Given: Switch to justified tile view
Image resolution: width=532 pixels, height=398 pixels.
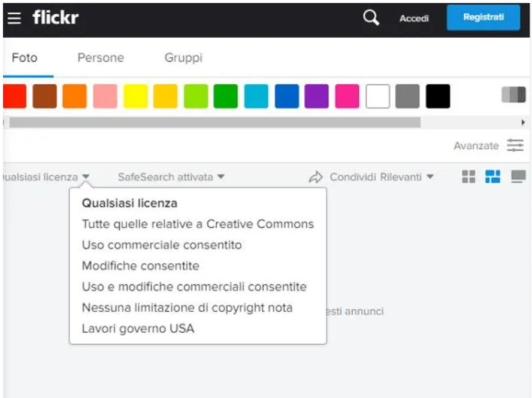Looking at the screenshot, I should pyautogui.click(x=492, y=177).
